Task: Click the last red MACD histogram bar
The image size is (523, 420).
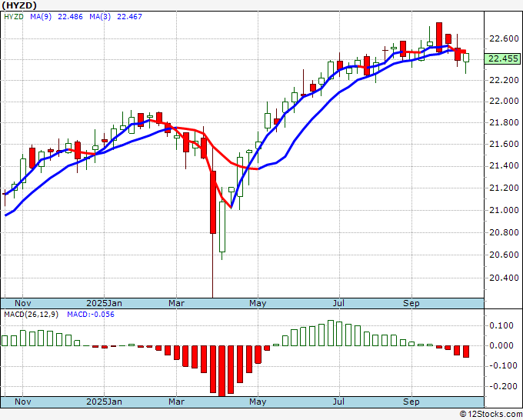Action: [466, 352]
